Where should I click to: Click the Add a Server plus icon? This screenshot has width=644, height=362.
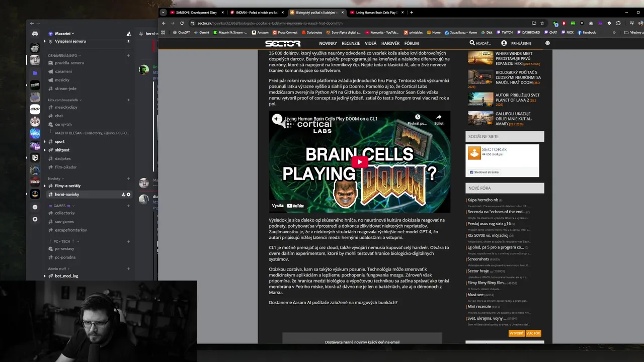point(35,207)
